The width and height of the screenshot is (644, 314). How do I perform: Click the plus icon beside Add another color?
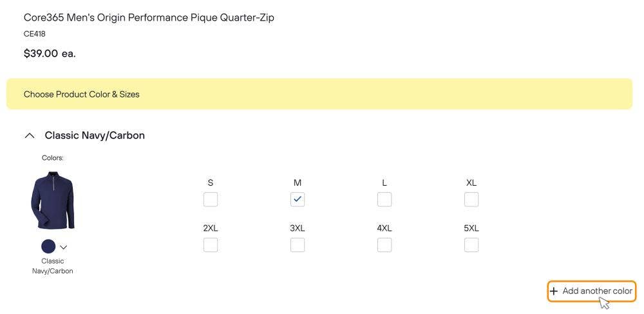[554, 291]
